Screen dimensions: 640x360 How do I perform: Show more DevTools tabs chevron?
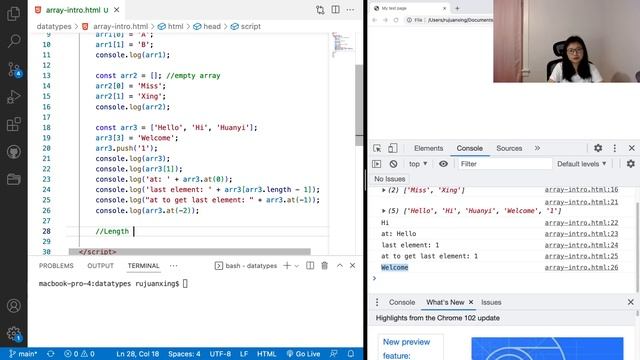(537, 148)
